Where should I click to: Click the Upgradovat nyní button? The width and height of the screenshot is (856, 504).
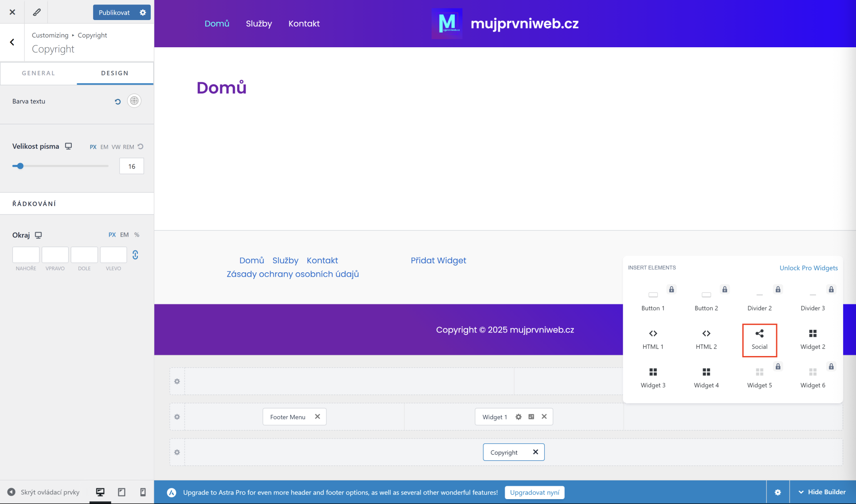pyautogui.click(x=534, y=492)
